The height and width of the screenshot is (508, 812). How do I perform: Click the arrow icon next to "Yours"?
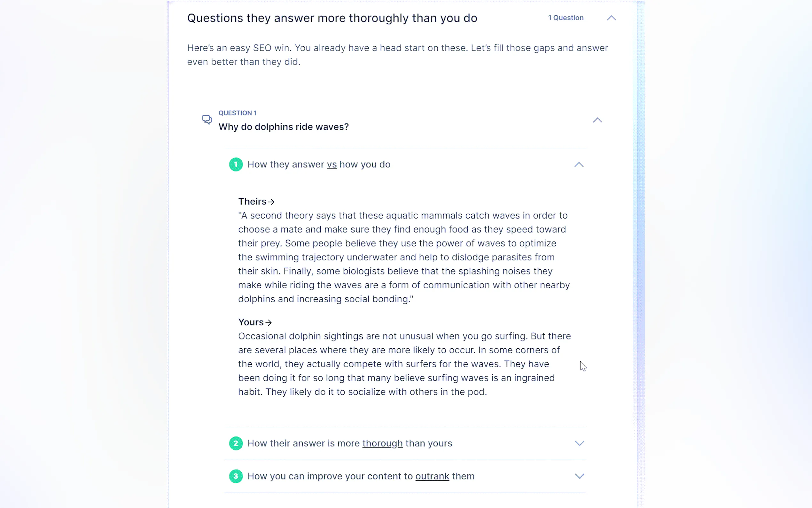pos(269,322)
